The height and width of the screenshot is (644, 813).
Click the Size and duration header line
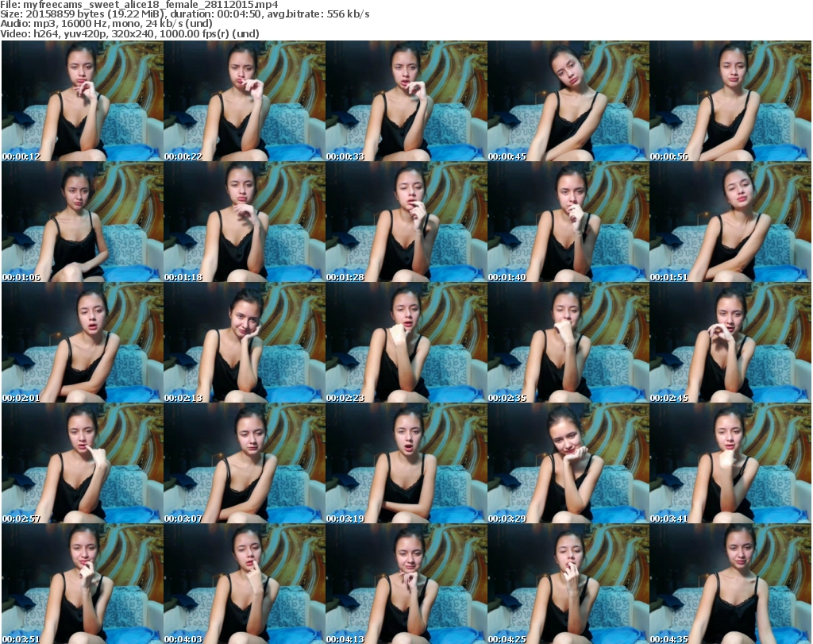(x=184, y=14)
